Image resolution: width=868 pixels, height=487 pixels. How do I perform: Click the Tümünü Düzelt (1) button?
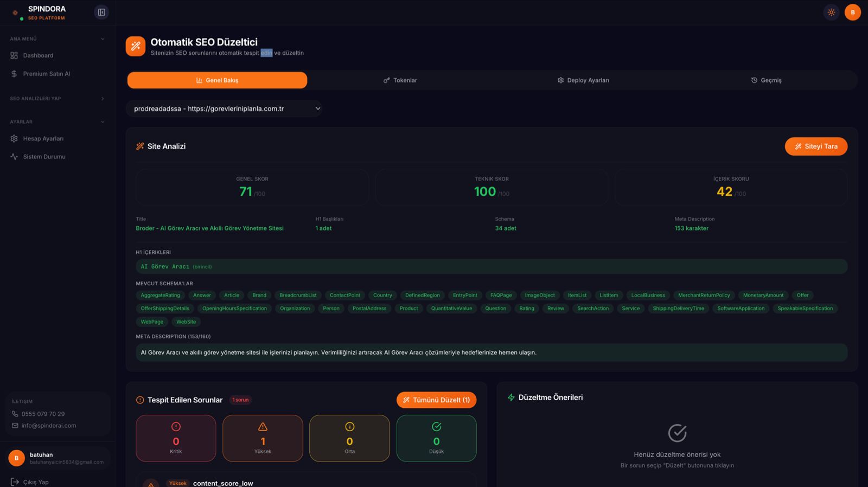pyautogui.click(x=436, y=400)
